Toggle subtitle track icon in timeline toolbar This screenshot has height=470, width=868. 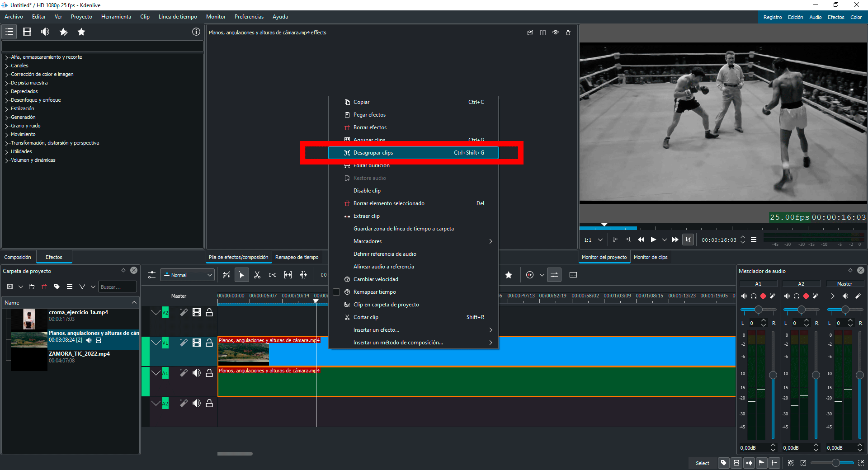(x=573, y=275)
